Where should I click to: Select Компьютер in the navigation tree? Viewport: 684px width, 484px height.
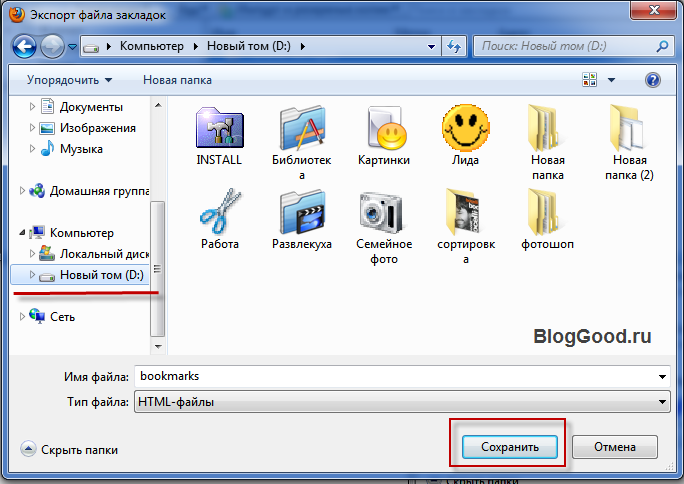pyautogui.click(x=82, y=233)
